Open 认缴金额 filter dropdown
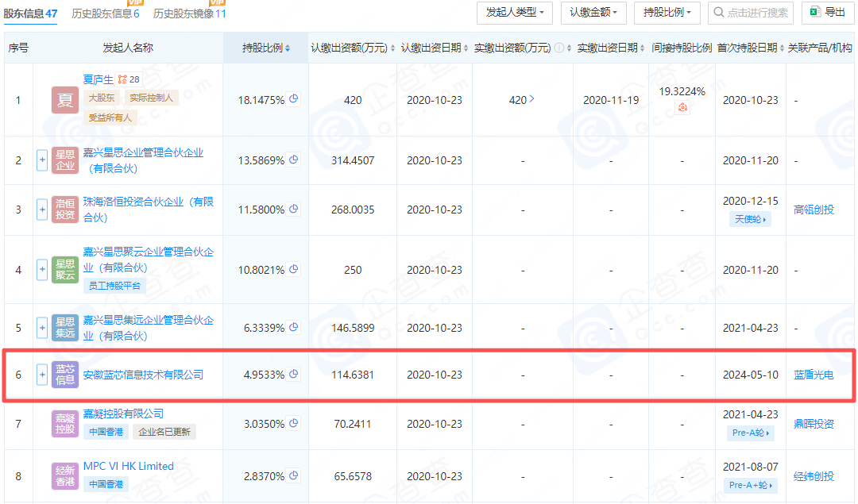The image size is (858, 504). coord(593,13)
